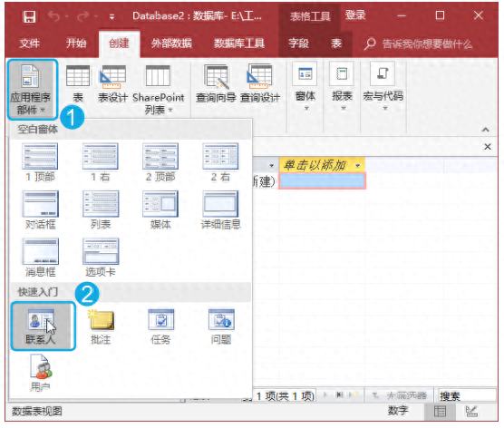Launch the 查询向导
Viewport: 504px width, 428px height.
[216, 83]
